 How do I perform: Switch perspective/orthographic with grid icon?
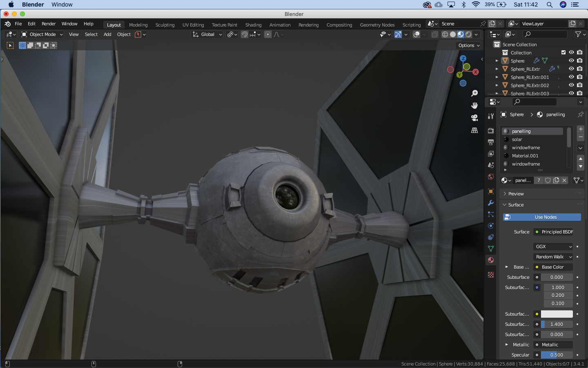pos(474,130)
